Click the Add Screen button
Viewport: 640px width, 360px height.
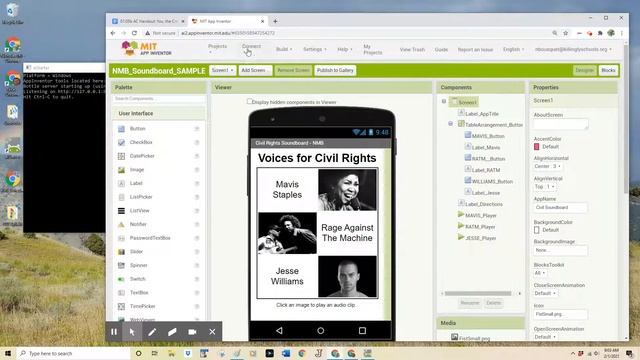pos(255,71)
